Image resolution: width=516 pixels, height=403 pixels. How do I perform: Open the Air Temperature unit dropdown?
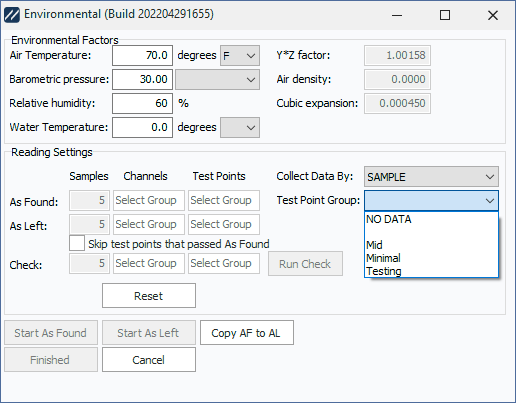[x=240, y=55]
